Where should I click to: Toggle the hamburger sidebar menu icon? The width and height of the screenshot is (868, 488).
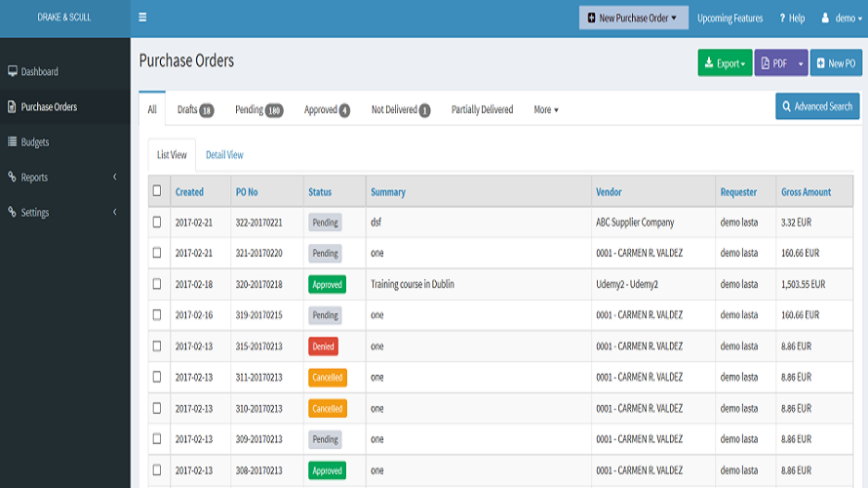tap(143, 18)
